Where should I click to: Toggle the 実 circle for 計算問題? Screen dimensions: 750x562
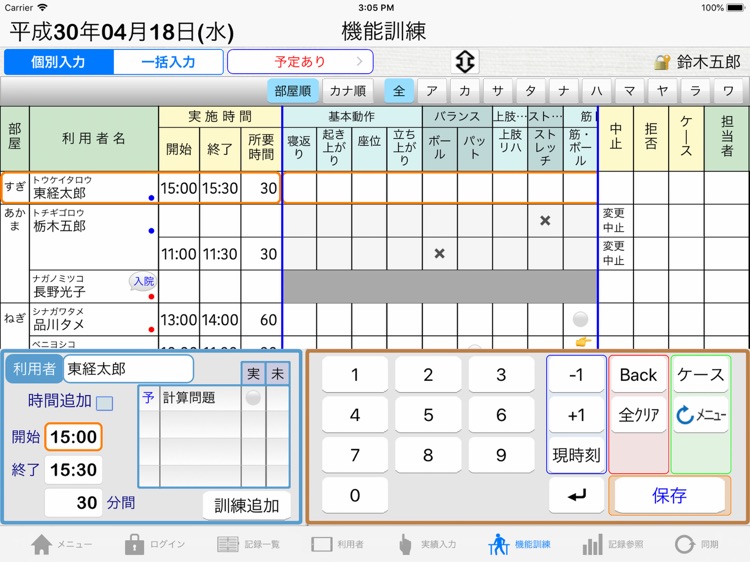(x=253, y=397)
